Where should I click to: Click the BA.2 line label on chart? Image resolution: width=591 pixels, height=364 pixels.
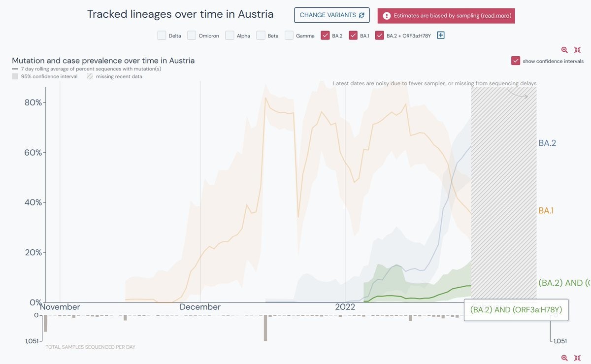547,143
